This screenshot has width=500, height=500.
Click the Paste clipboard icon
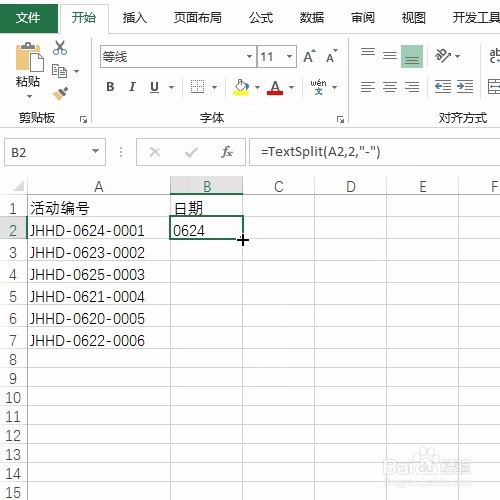click(29, 57)
